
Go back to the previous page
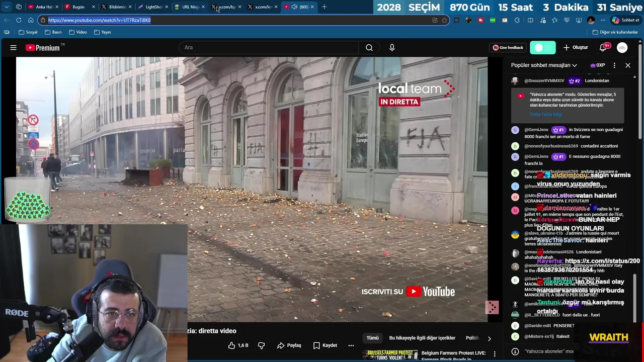[6, 20]
